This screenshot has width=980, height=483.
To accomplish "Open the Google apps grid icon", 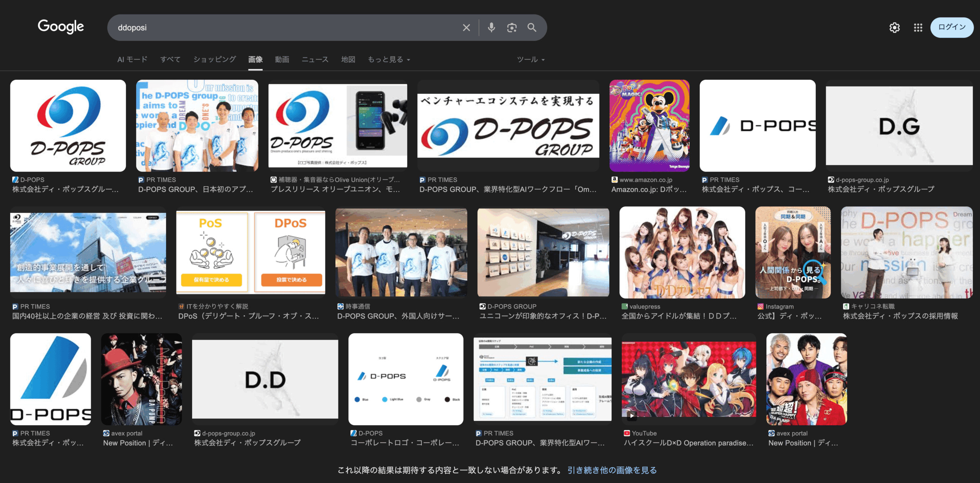I will 918,28.
